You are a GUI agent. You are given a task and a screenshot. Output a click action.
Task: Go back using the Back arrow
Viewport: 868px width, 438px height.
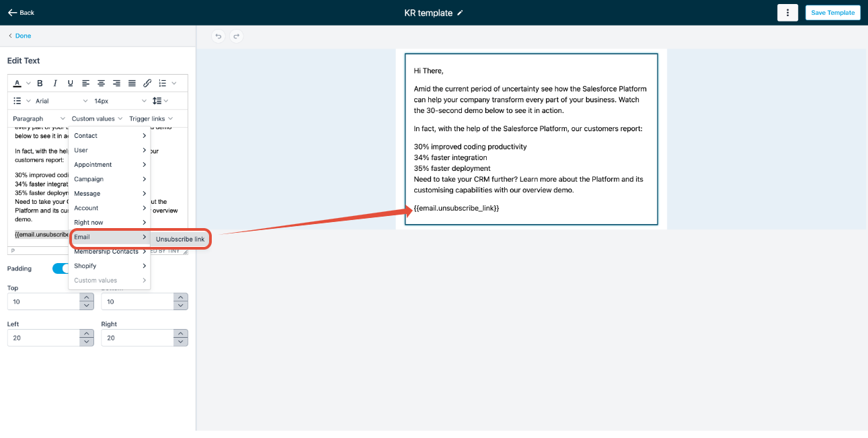[x=21, y=13]
